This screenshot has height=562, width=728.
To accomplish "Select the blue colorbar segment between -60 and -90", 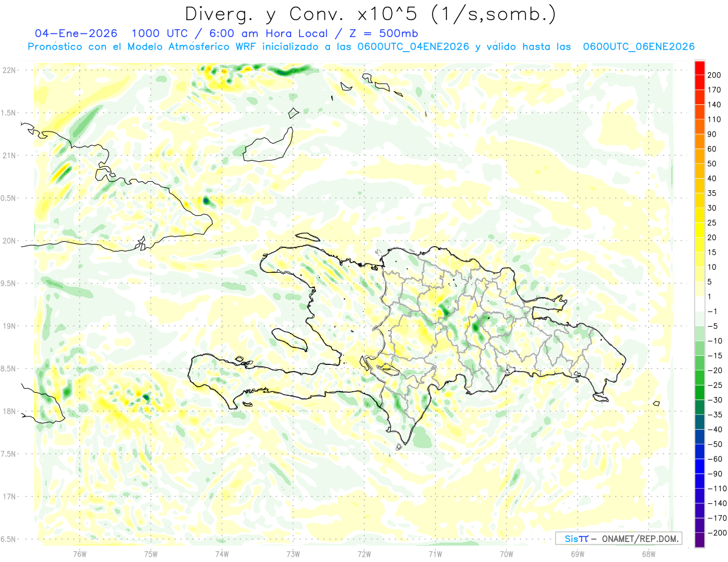I will [700, 467].
